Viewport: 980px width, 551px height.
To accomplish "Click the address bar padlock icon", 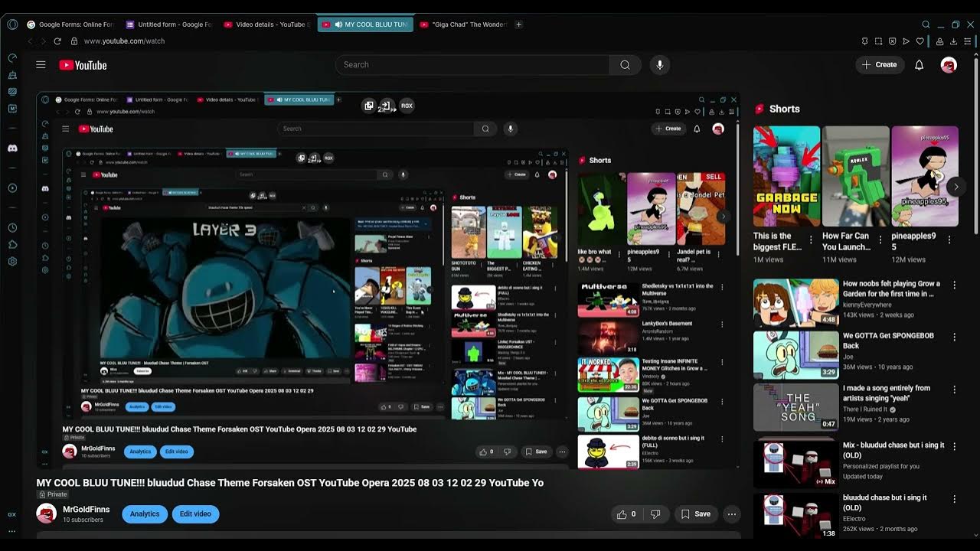I will pos(75,41).
